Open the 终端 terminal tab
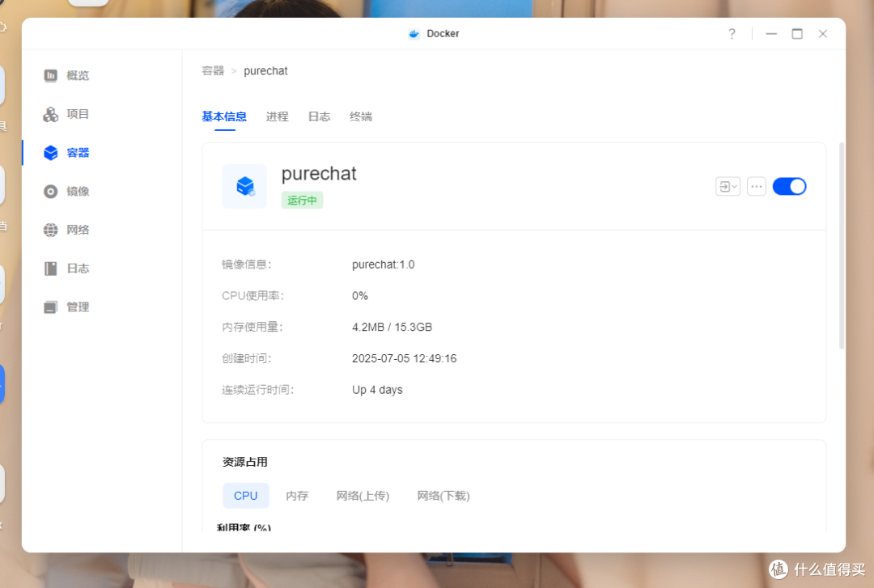The width and height of the screenshot is (874, 588). [361, 116]
